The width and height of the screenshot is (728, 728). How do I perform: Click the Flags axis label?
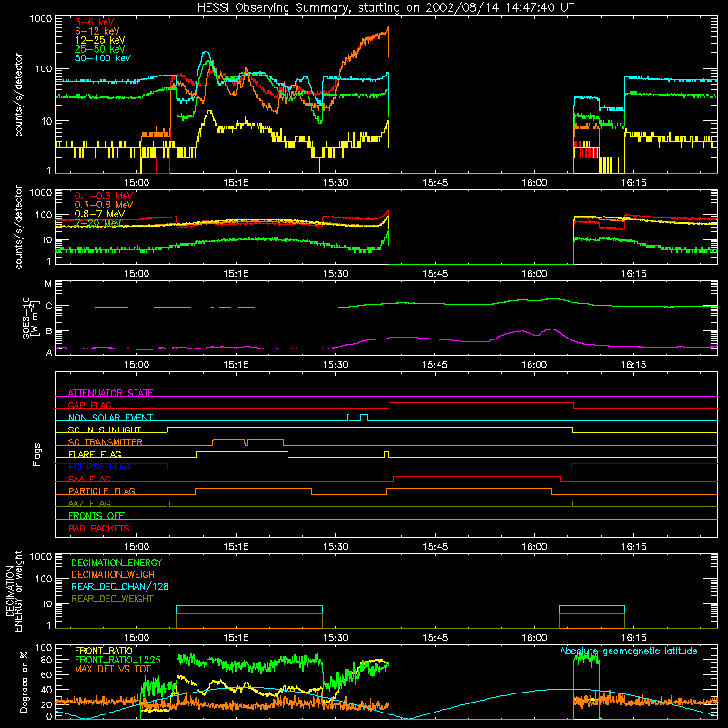[x=37, y=454]
